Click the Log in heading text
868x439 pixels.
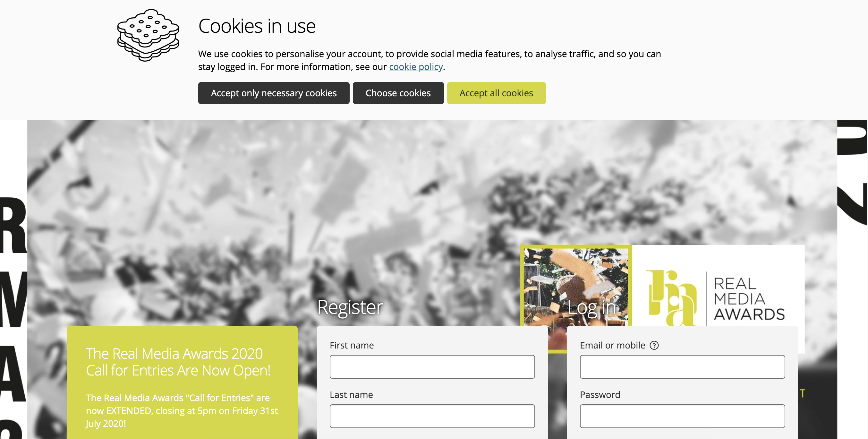pos(593,307)
